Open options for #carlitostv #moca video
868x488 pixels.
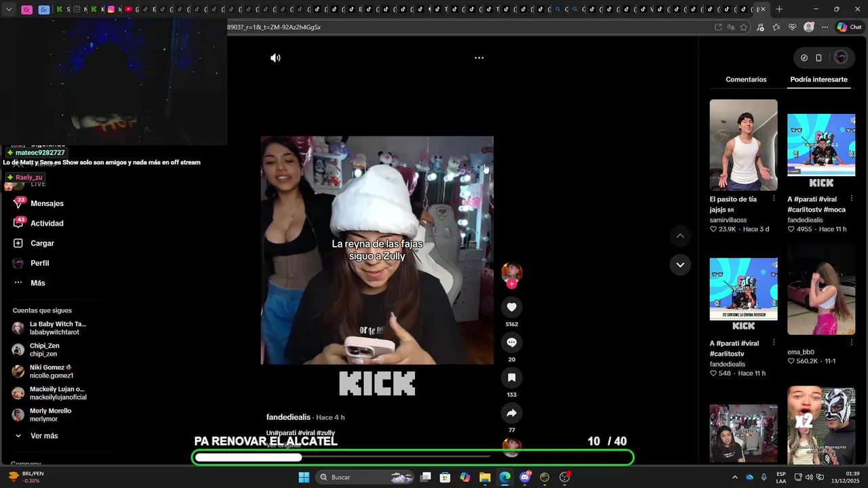pos(852,199)
